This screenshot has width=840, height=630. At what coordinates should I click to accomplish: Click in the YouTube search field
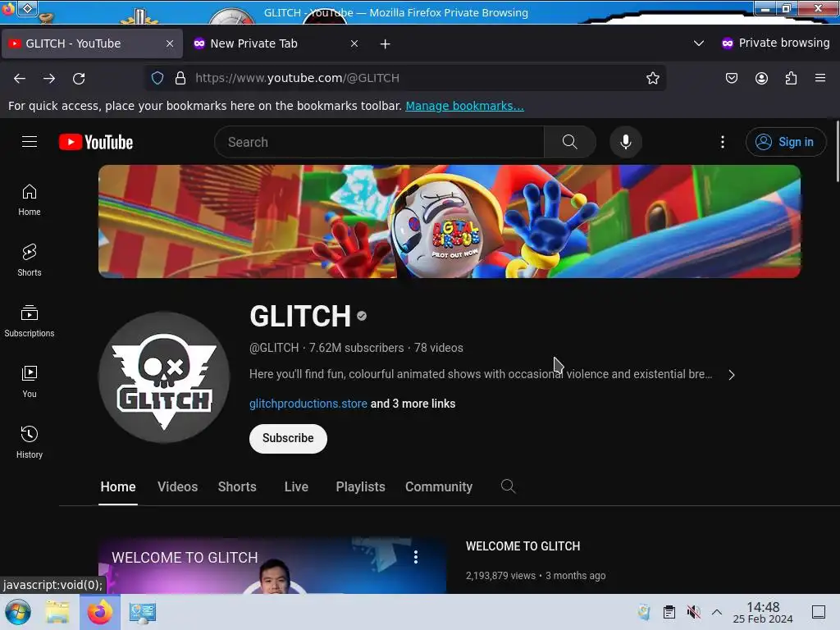pos(379,142)
